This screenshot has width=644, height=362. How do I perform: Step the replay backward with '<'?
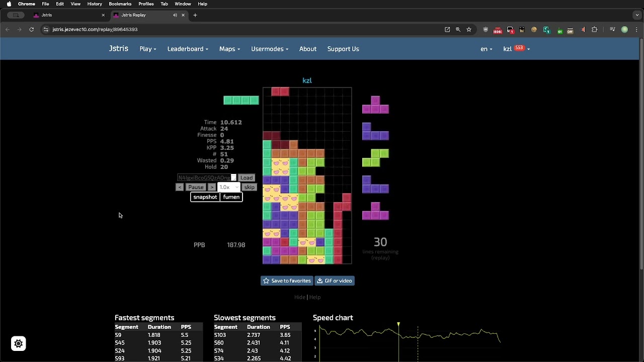coord(180,187)
